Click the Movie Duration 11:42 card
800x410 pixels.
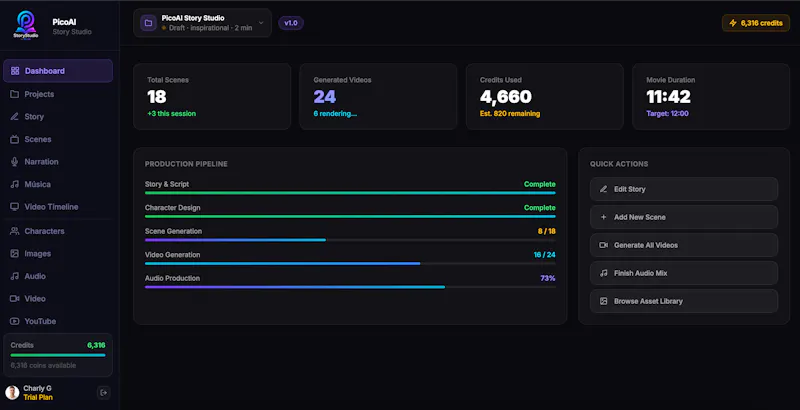pyautogui.click(x=711, y=96)
